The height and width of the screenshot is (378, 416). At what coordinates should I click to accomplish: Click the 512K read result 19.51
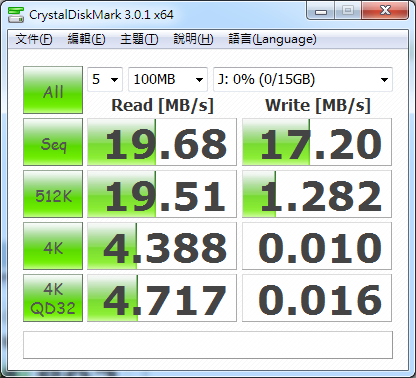(162, 194)
